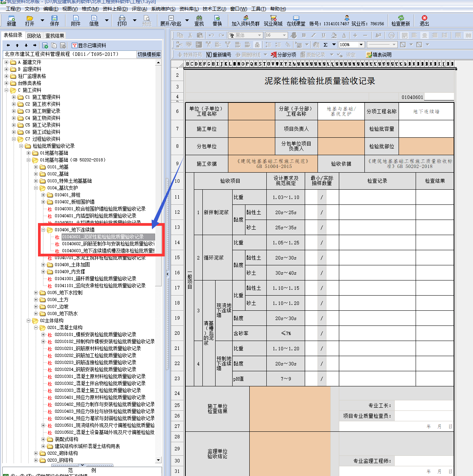This screenshot has width=473, height=476.
Task: Open the 筑业商城 store icon
Action: 273,18
